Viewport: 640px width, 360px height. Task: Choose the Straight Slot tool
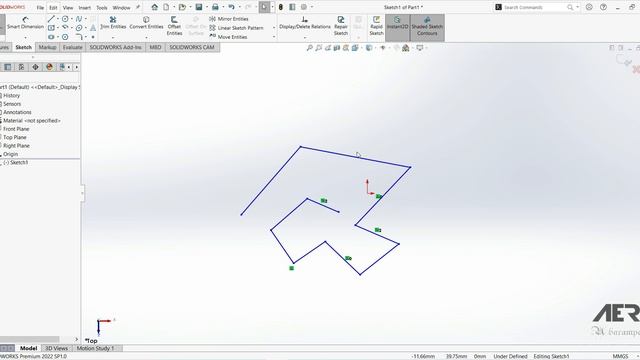coord(51,37)
